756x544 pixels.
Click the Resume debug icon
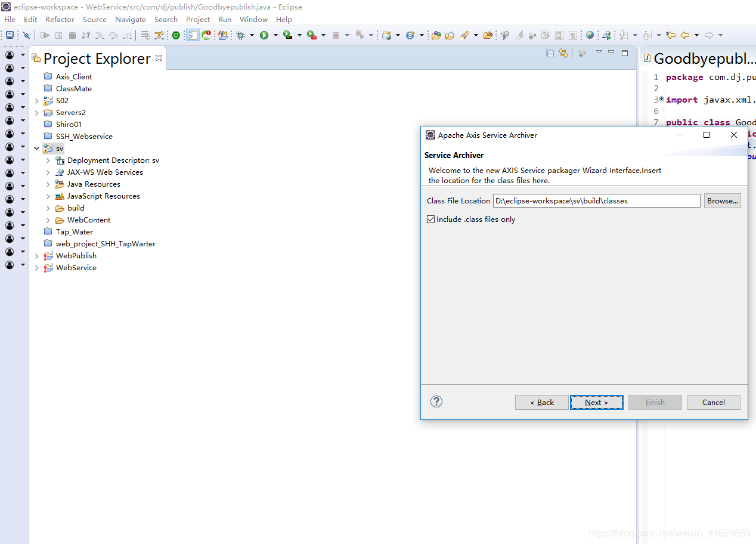45,35
